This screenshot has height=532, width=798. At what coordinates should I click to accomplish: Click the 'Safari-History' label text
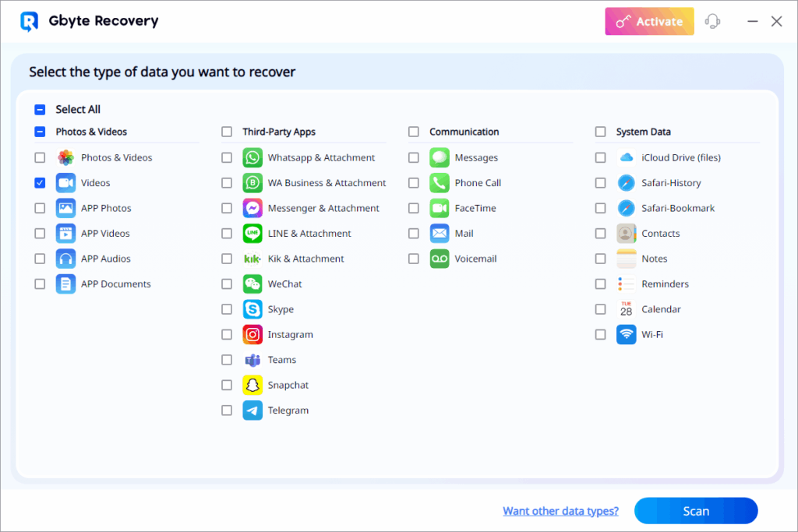(x=671, y=183)
